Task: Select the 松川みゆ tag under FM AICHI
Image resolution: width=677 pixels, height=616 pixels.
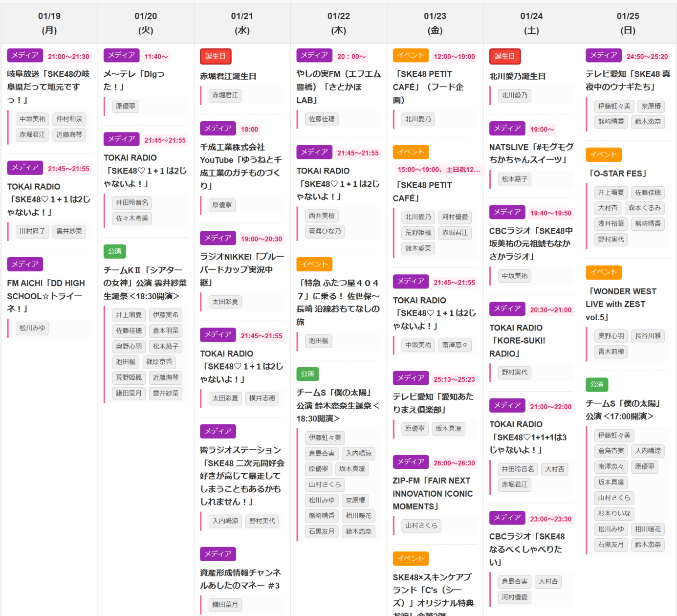Action: point(32,328)
